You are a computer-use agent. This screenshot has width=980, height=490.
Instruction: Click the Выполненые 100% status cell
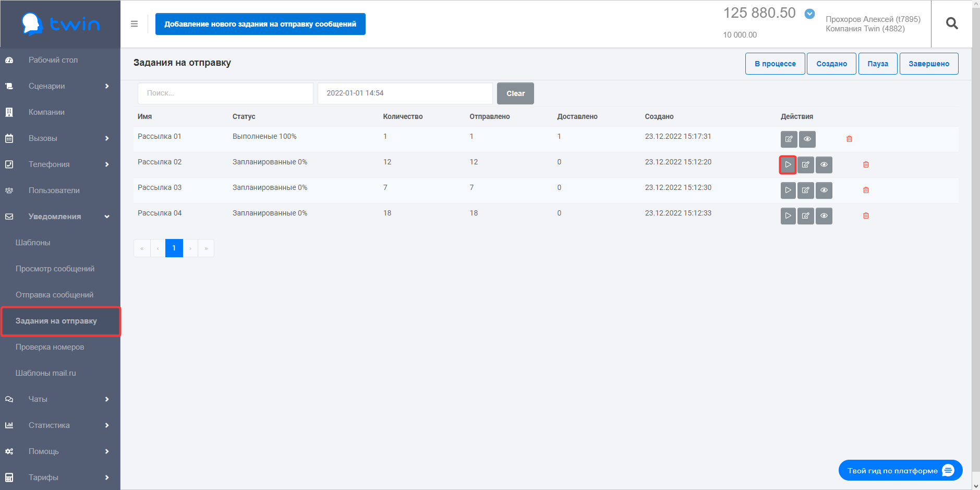click(264, 137)
